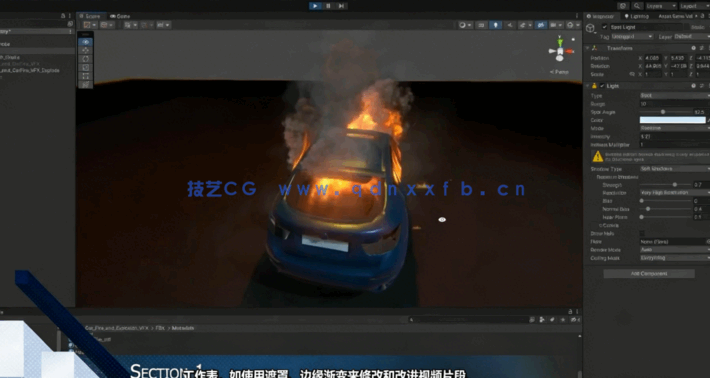This screenshot has width=710, height=378.
Task: Switch to the Scene tab
Action: pyautogui.click(x=91, y=16)
